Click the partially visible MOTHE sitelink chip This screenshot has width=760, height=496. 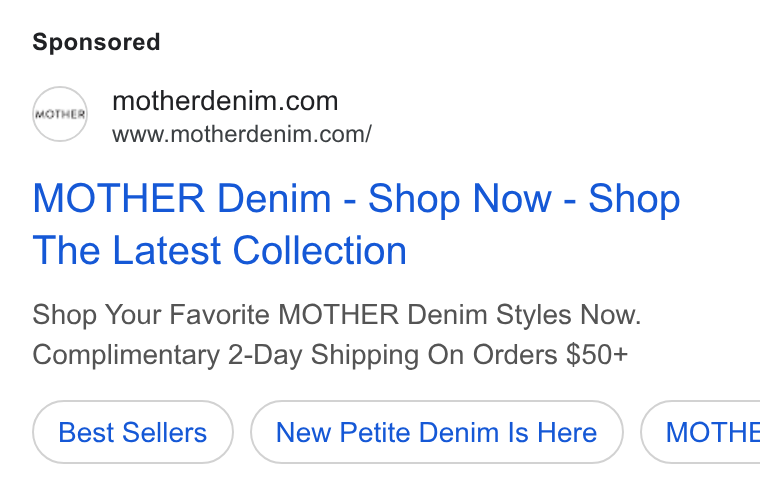pyautogui.click(x=700, y=432)
